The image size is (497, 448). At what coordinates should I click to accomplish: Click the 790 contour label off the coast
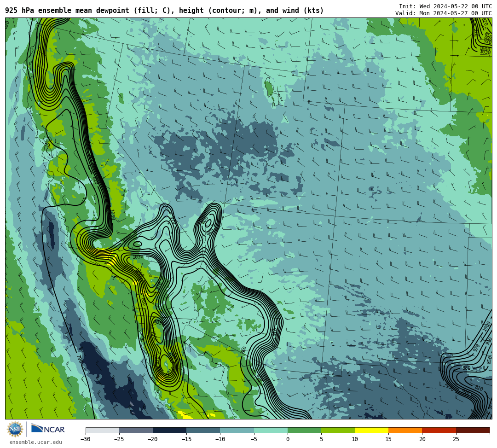80,359
